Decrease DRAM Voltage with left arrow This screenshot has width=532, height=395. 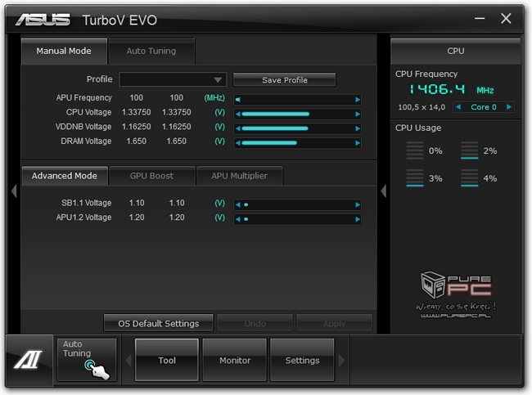[238, 143]
